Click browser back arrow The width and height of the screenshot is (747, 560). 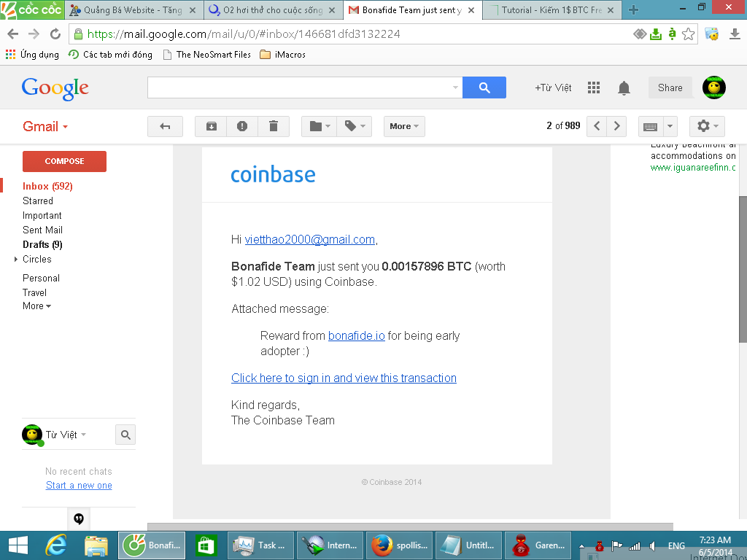tap(13, 34)
